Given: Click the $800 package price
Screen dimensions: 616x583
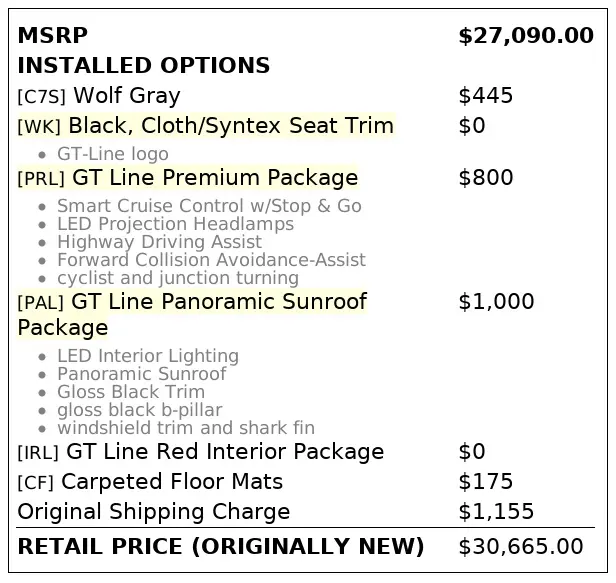Looking at the screenshot, I should (x=485, y=178).
